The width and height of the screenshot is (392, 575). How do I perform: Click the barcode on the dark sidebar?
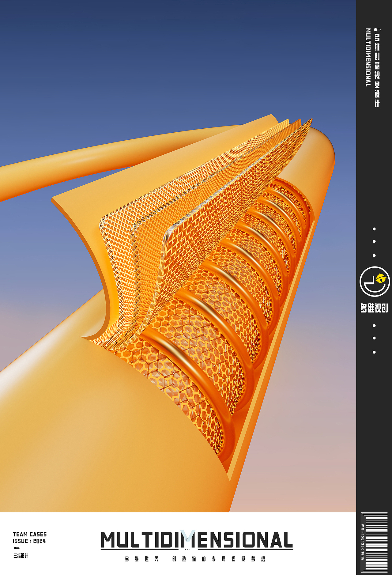pyautogui.click(x=377, y=543)
